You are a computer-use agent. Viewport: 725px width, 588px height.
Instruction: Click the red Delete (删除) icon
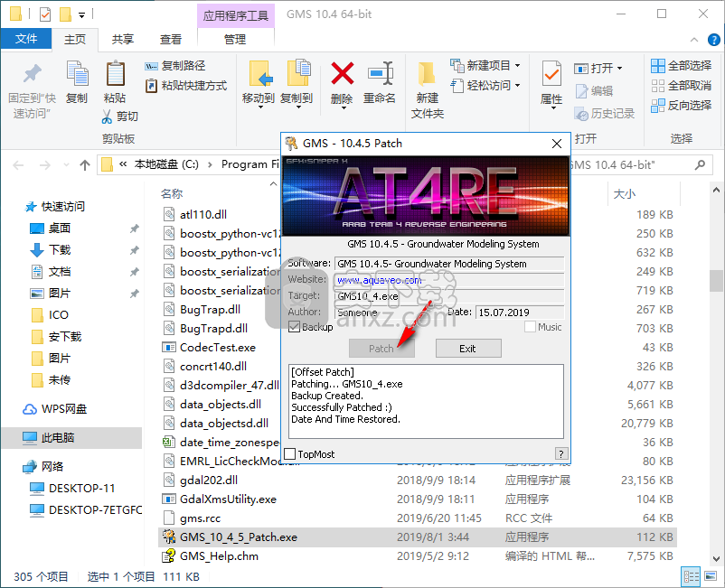point(342,73)
